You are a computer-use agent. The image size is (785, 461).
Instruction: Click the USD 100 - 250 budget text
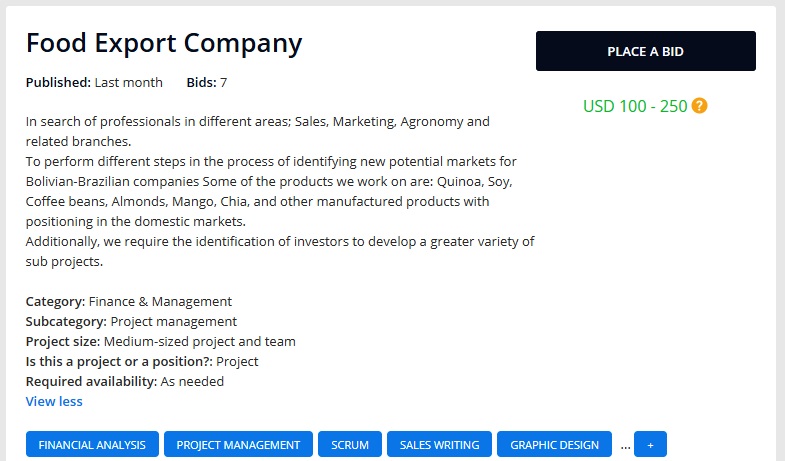pyautogui.click(x=635, y=106)
